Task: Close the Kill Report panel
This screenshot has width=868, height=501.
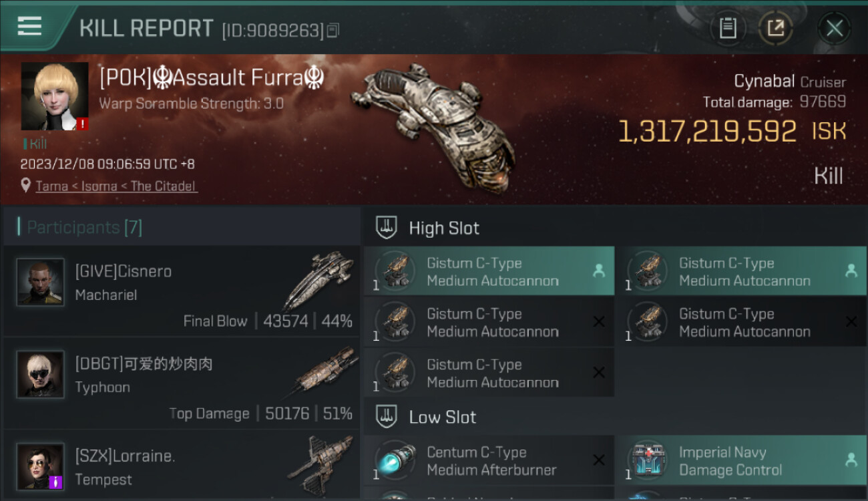Action: 834,29
